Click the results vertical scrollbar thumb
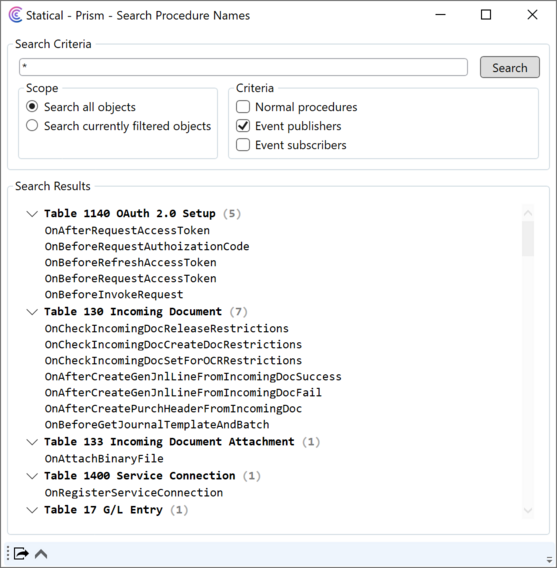 (x=528, y=238)
